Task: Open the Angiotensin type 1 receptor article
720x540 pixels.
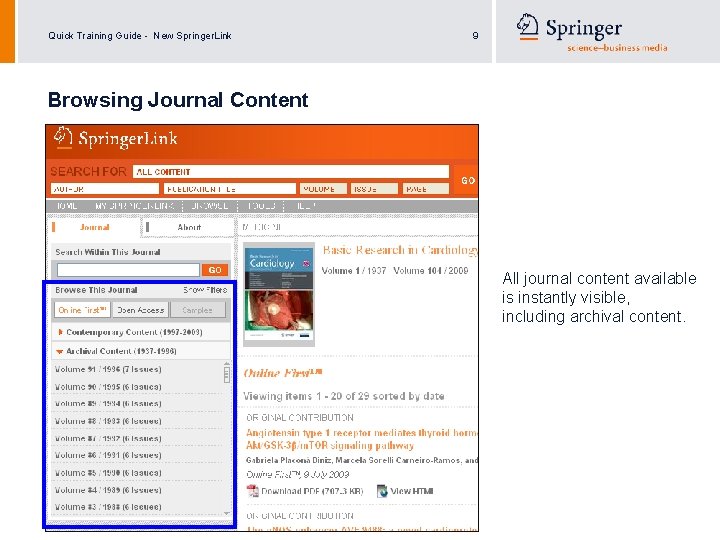Action: click(361, 439)
